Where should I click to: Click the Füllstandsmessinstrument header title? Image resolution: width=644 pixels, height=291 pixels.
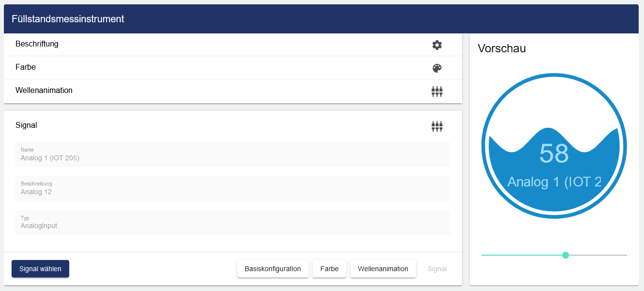[x=68, y=19]
